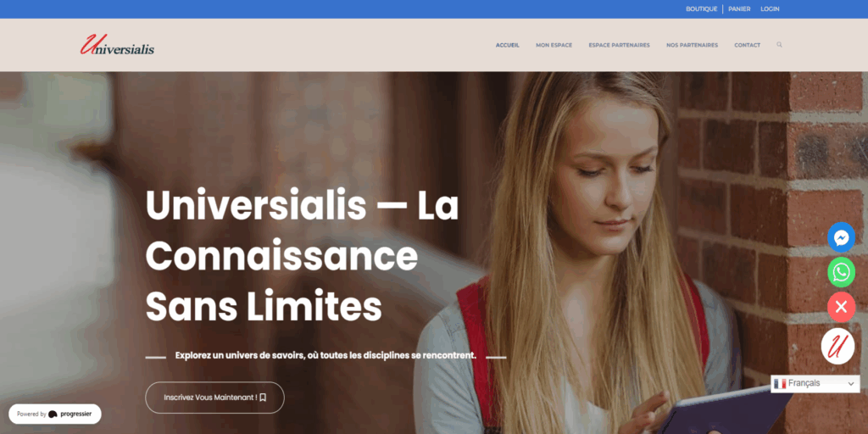
Task: Click Inscrivez Vous Maintenant button
Action: pyautogui.click(x=214, y=398)
